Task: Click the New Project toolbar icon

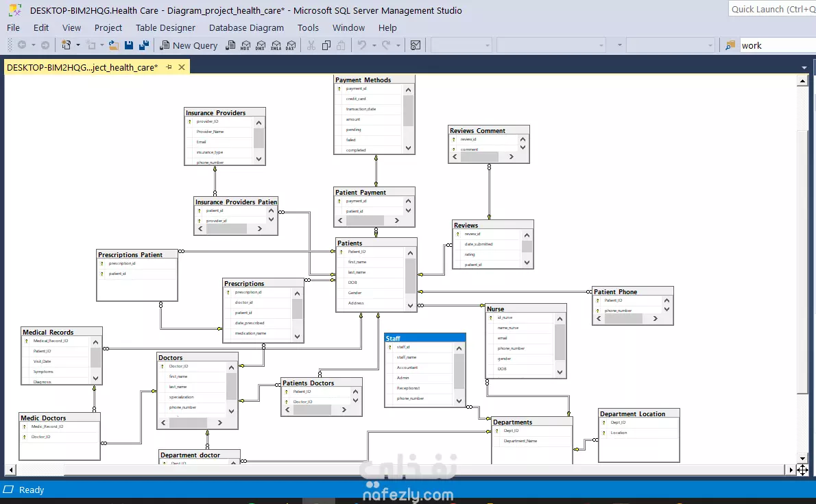Action: (x=66, y=45)
